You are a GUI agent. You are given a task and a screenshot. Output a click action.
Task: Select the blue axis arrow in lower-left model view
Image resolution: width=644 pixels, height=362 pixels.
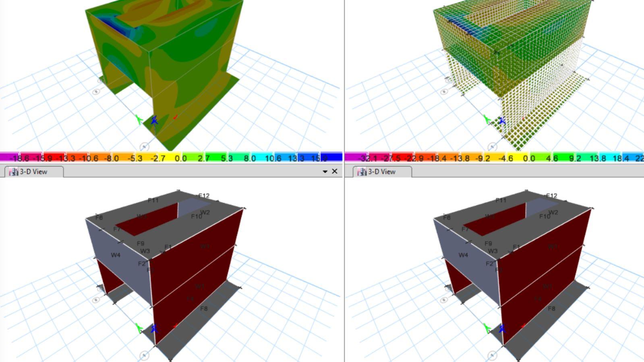(x=154, y=329)
